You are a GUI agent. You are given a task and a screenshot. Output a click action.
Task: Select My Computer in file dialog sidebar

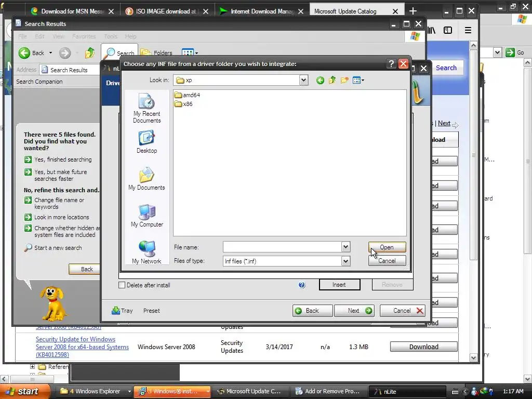coord(147,216)
